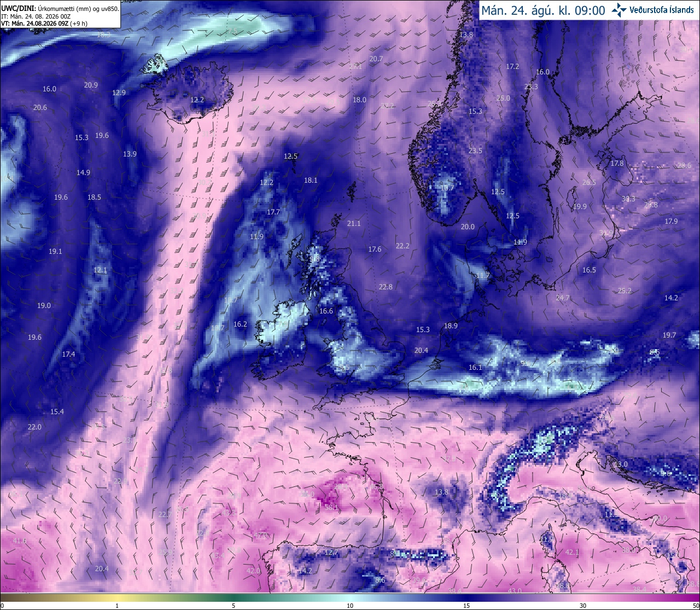Click the 21.1 value northeast of Scotland
Screen dimensions: 700x610
(x=354, y=224)
